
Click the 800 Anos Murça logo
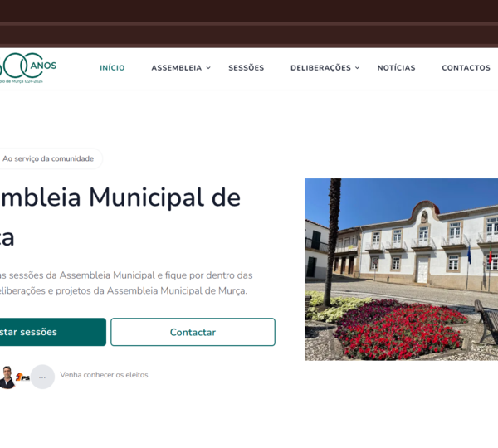pos(27,68)
